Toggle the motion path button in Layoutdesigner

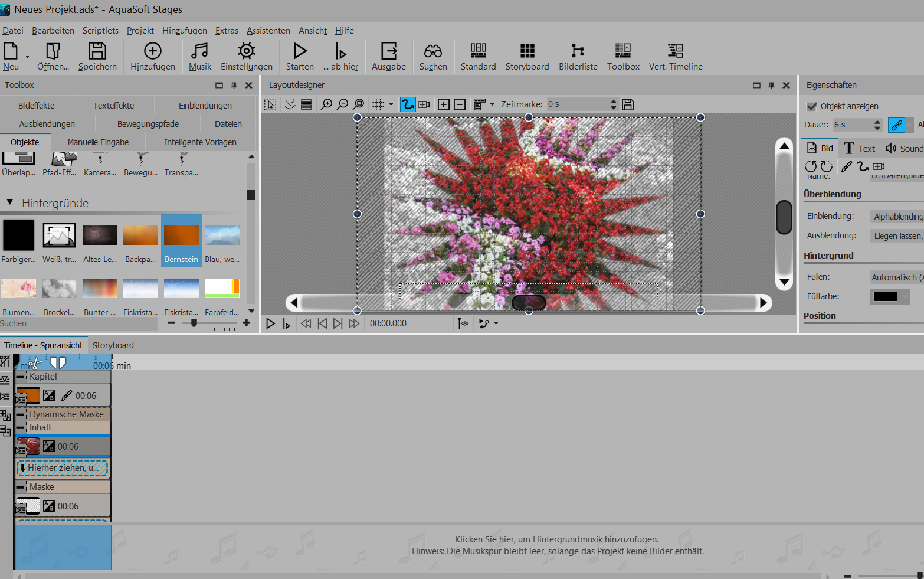point(407,104)
